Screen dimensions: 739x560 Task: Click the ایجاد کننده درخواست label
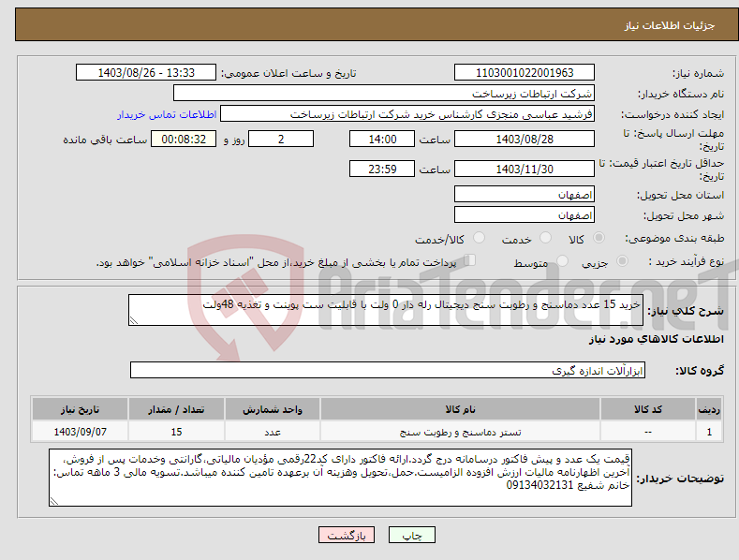tap(672, 114)
